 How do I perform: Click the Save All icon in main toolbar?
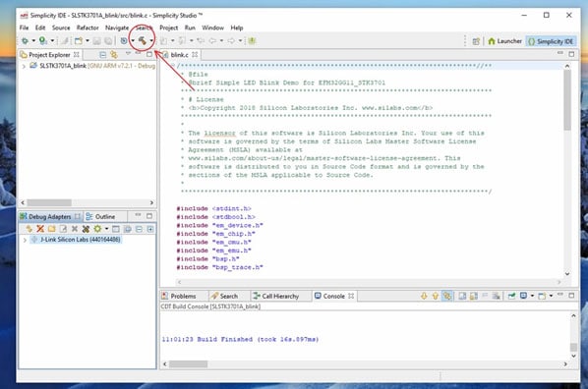point(108,40)
